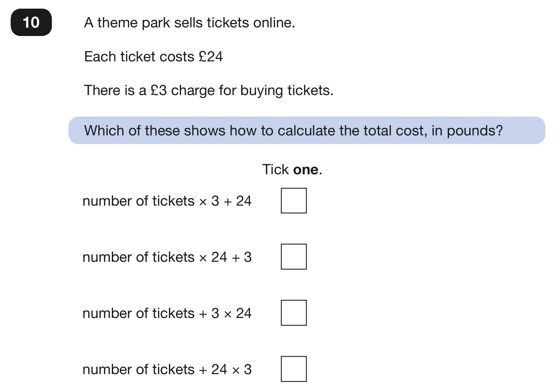558x392 pixels.
Task: Click the blue highlighted total cost question
Action: tap(307, 130)
